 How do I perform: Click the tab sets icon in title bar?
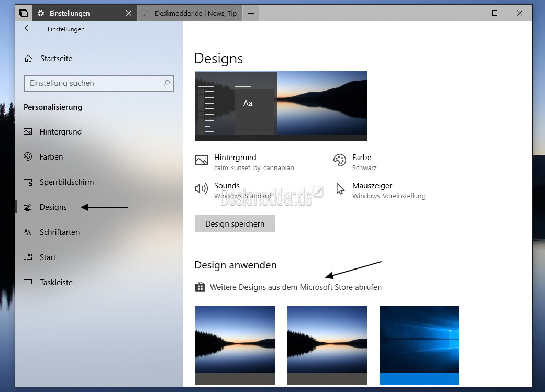pyautogui.click(x=24, y=13)
